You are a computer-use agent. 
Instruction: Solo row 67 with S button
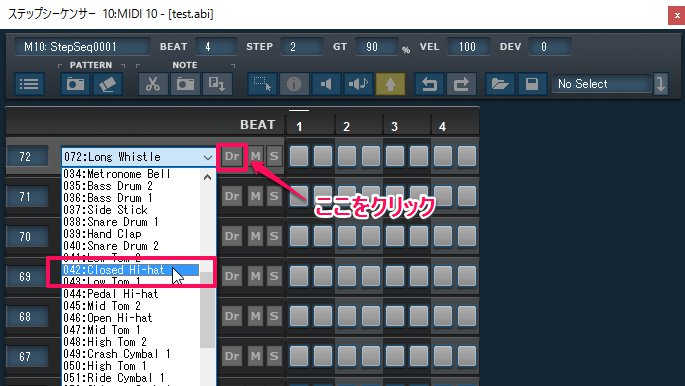point(274,356)
